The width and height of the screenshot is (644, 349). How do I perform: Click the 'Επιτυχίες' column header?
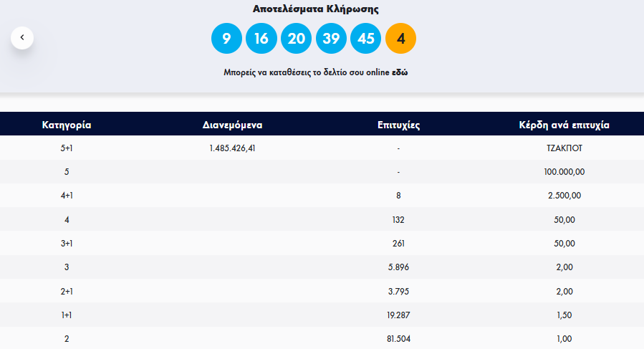(398, 125)
